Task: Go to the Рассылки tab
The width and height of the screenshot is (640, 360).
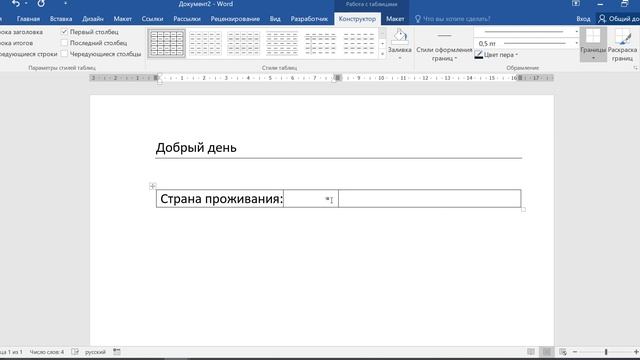Action: (187, 19)
